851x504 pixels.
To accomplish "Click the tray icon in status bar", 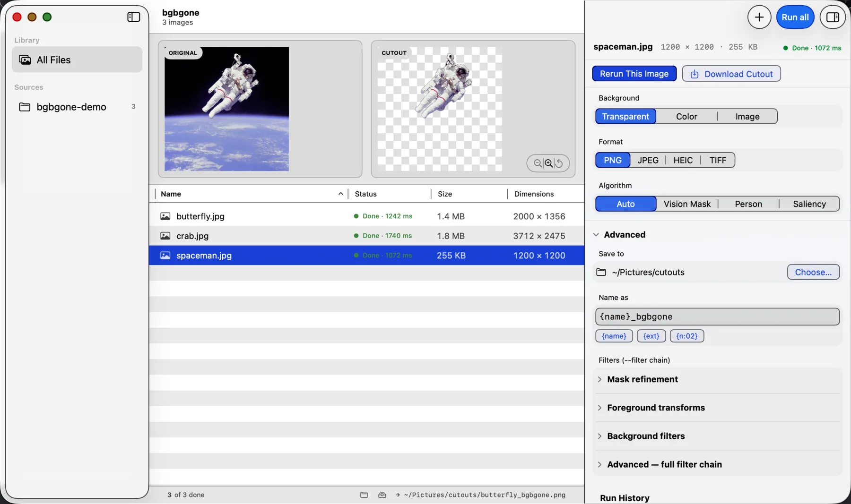I will click(x=382, y=495).
